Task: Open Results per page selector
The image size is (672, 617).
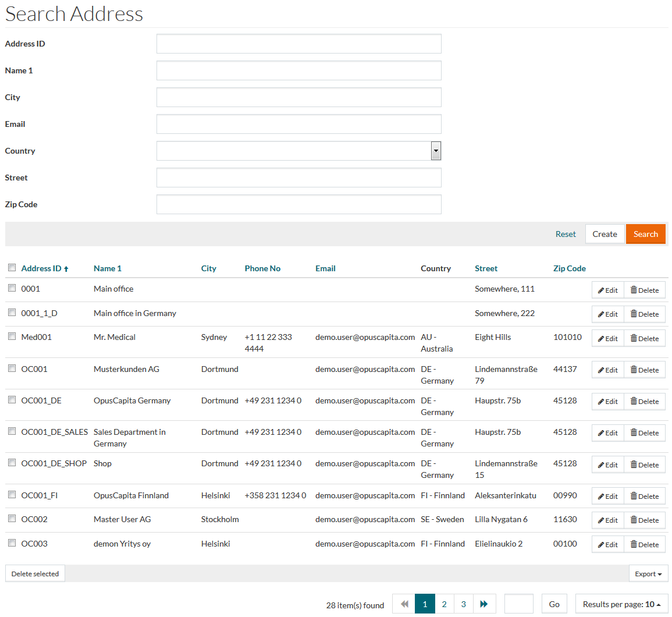Action: 621,604
